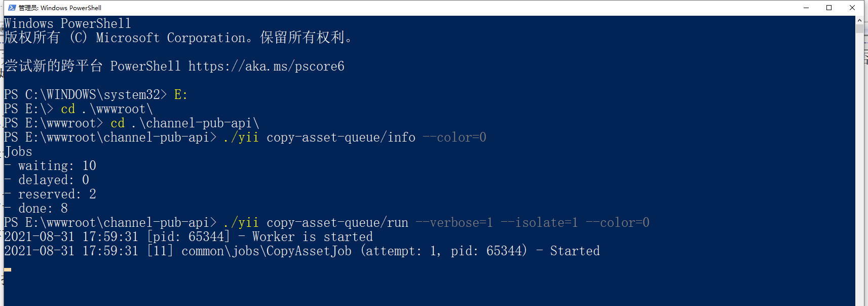Close the PowerShell window
Viewport: 868px width, 306px height.
[852, 8]
